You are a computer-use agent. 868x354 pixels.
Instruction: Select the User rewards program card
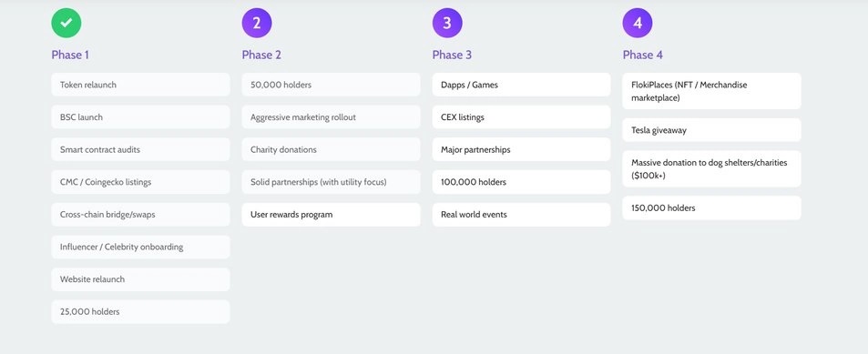pyautogui.click(x=331, y=215)
